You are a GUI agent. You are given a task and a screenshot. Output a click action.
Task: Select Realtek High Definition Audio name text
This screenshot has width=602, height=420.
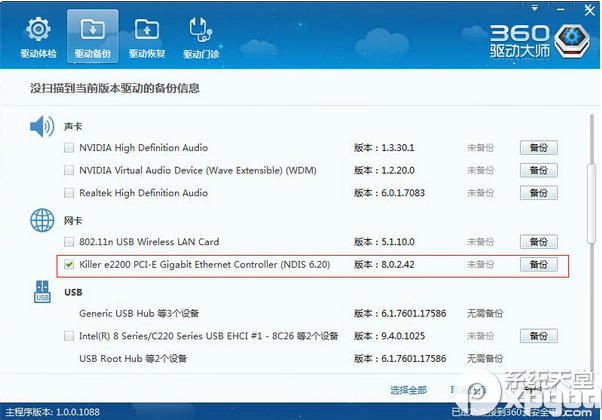point(144,193)
